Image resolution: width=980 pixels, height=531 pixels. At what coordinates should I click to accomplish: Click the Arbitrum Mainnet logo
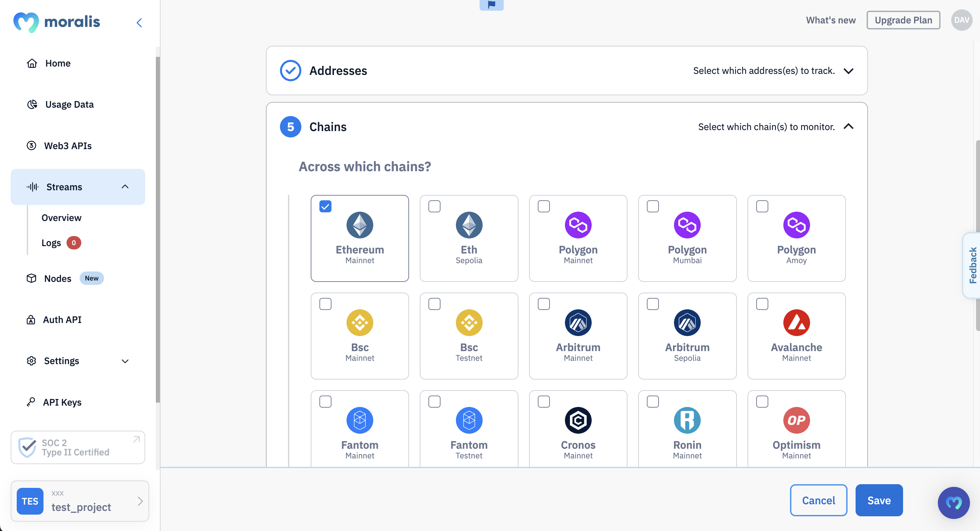(578, 323)
